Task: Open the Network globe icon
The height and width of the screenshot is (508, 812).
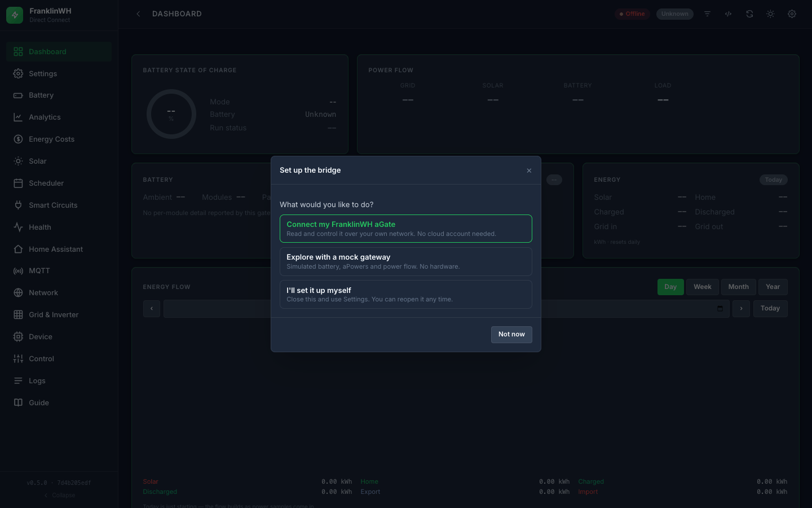Action: click(18, 293)
